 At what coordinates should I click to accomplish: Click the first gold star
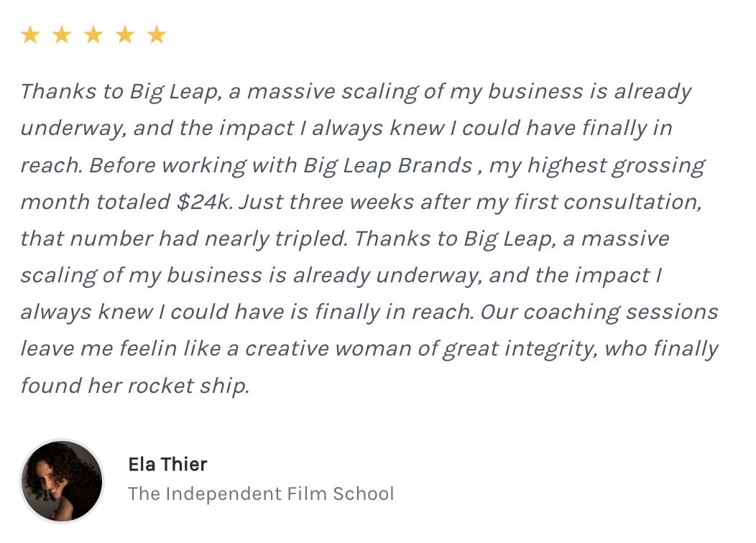point(30,34)
